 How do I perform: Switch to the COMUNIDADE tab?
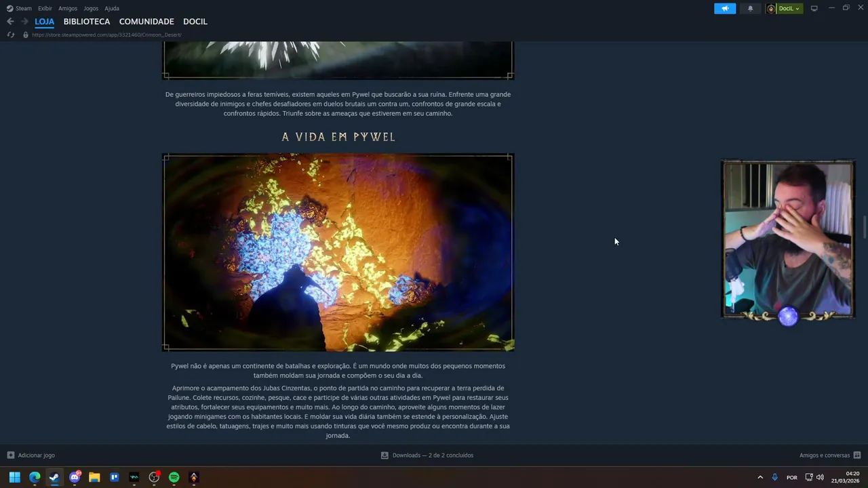tap(146, 22)
